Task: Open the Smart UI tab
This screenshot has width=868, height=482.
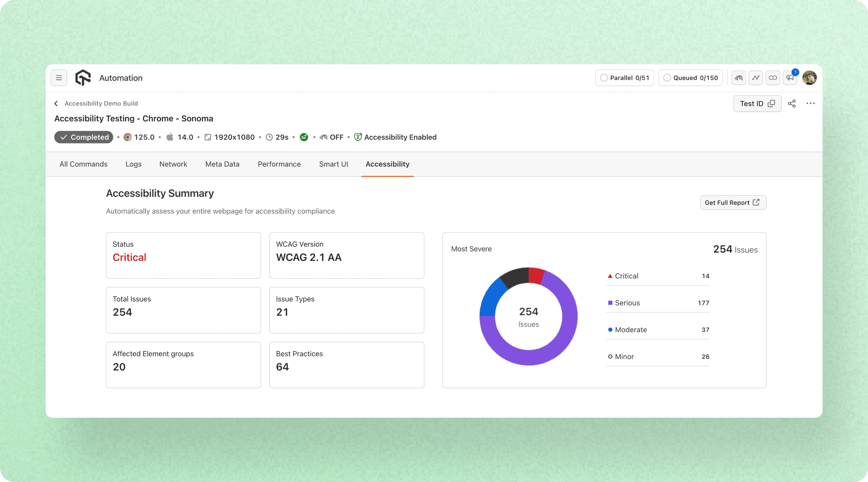Action: (x=333, y=164)
